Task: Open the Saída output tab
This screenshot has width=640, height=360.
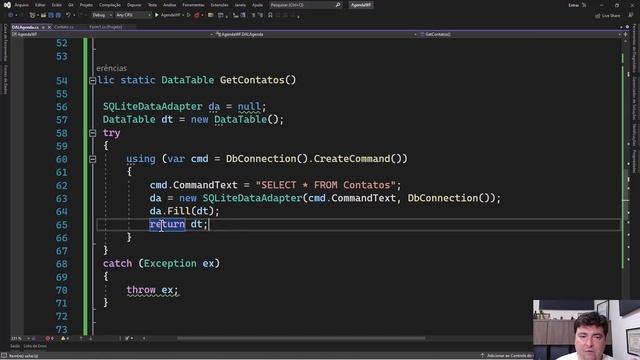Action: click(15, 346)
